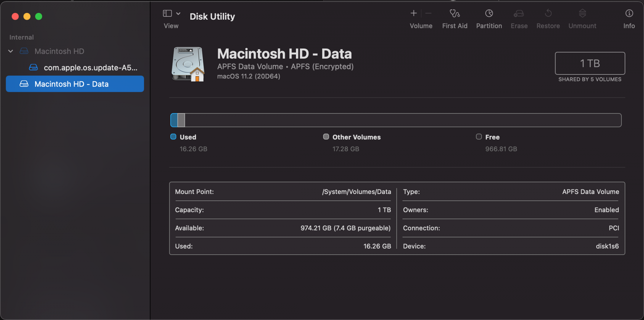Click the Unmount toolbar label
Viewport: 644px width, 320px height.
582,26
